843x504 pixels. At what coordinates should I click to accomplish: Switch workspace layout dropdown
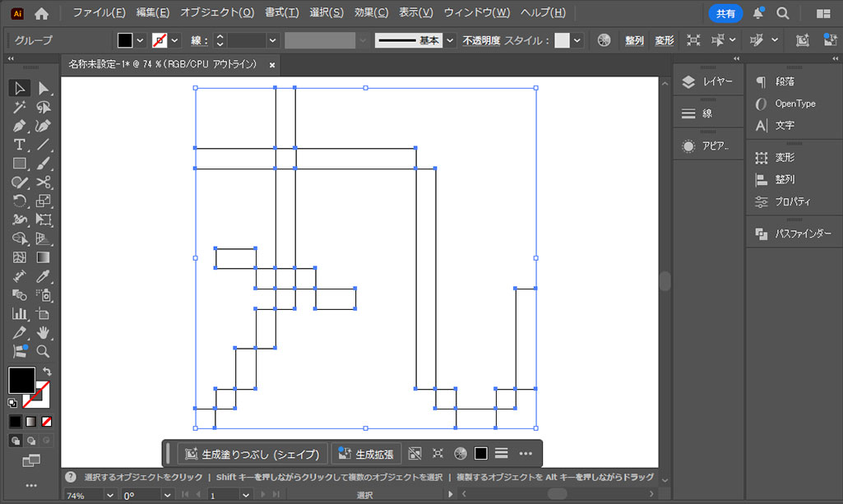[823, 13]
